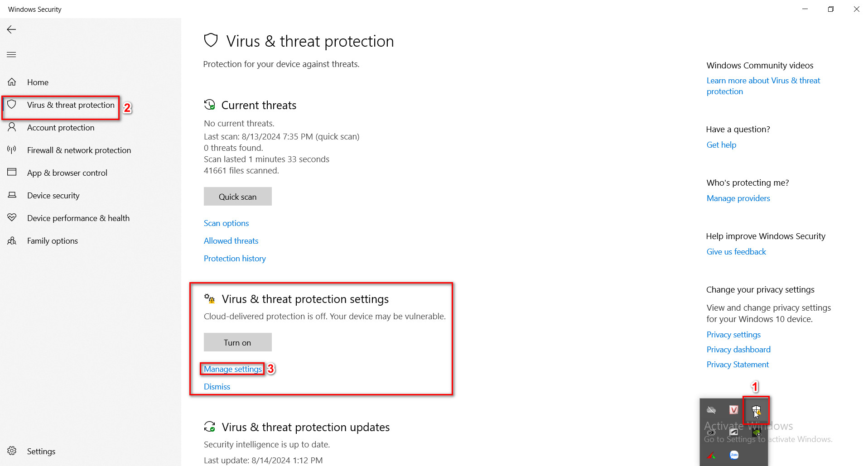Viewport: 868px width, 466px height.
Task: Open Settings gear at bottom of sidebar
Action: pyautogui.click(x=12, y=451)
